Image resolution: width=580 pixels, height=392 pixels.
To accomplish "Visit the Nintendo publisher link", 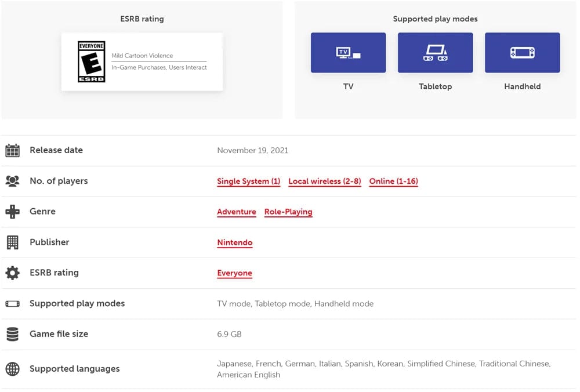I will [x=234, y=243].
